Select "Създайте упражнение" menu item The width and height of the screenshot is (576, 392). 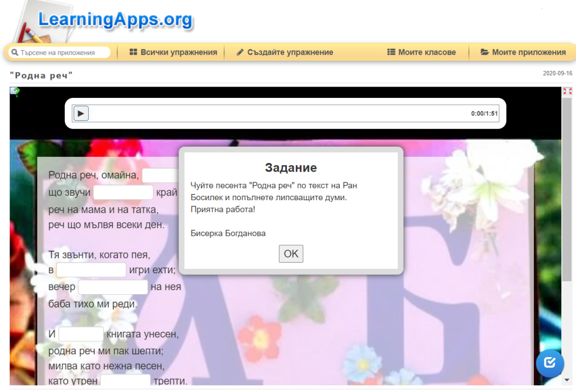tap(285, 52)
